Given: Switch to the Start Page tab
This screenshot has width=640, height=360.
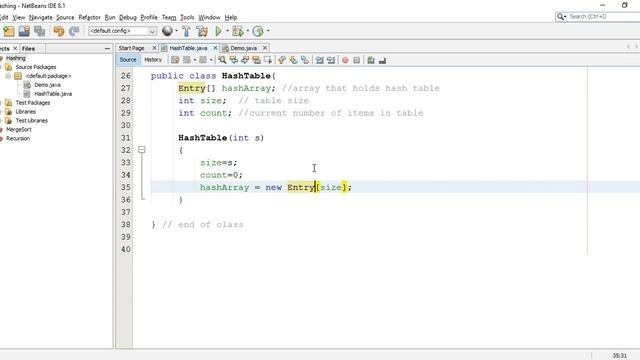Looking at the screenshot, I should pos(131,48).
